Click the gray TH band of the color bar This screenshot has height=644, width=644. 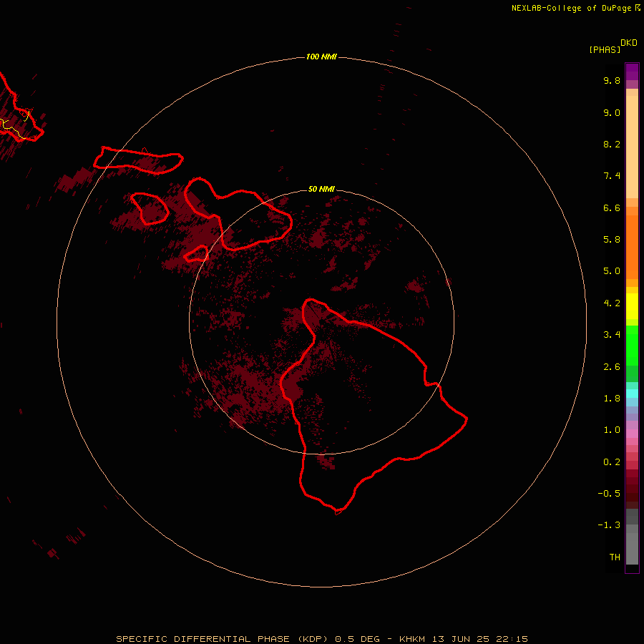(x=632, y=548)
